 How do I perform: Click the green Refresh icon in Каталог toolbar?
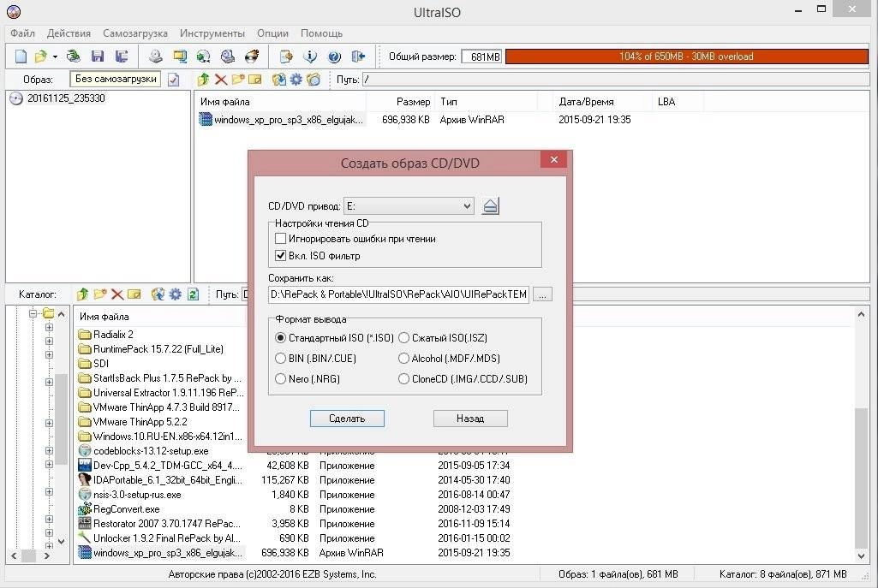[x=194, y=294]
